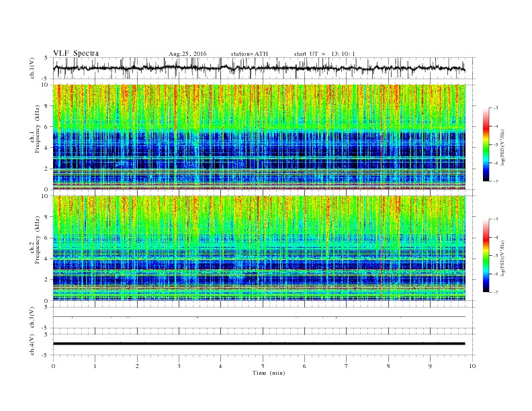Click the ch.1 voltage waveform trace
This screenshot has height=411, width=532.
tap(259, 68)
